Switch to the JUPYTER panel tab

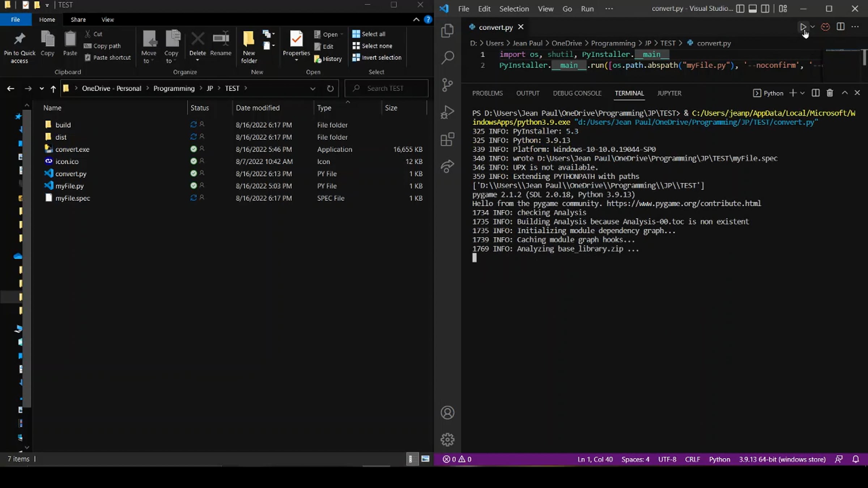[669, 93]
